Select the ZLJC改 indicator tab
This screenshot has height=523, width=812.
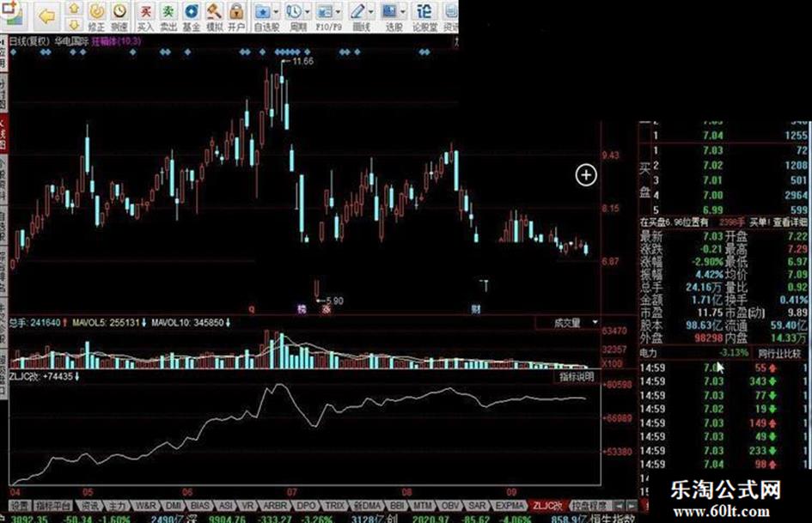(548, 505)
